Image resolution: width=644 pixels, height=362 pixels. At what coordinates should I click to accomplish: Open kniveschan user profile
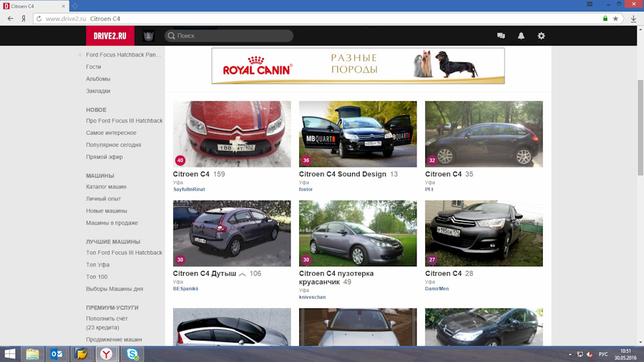[x=312, y=297]
